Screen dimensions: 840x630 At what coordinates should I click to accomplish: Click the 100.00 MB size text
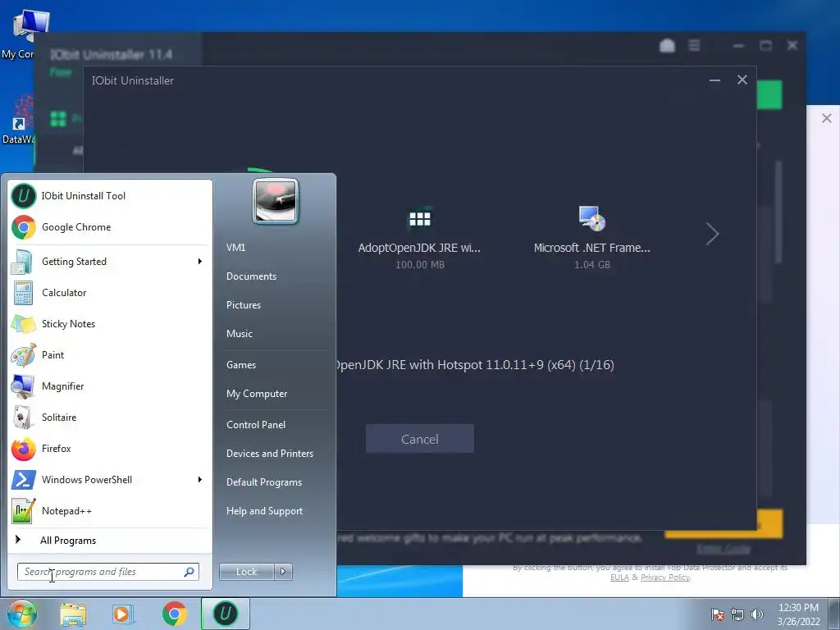coord(419,265)
